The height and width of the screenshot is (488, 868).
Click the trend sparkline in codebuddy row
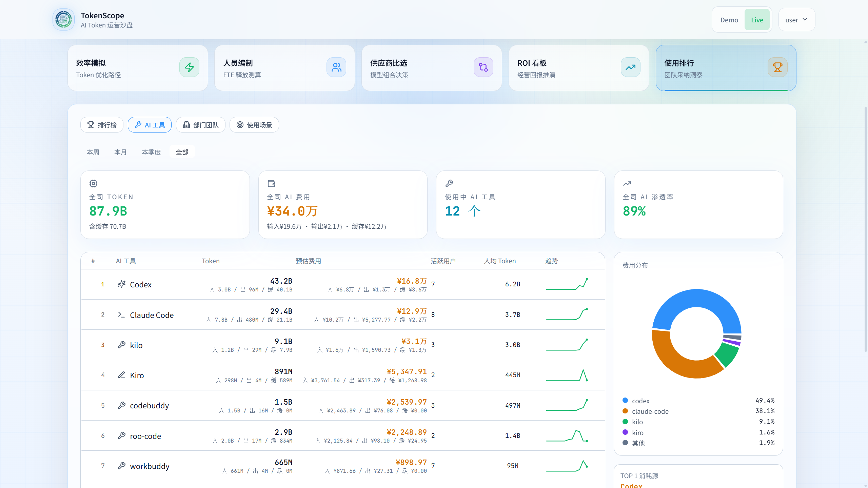[x=567, y=405]
